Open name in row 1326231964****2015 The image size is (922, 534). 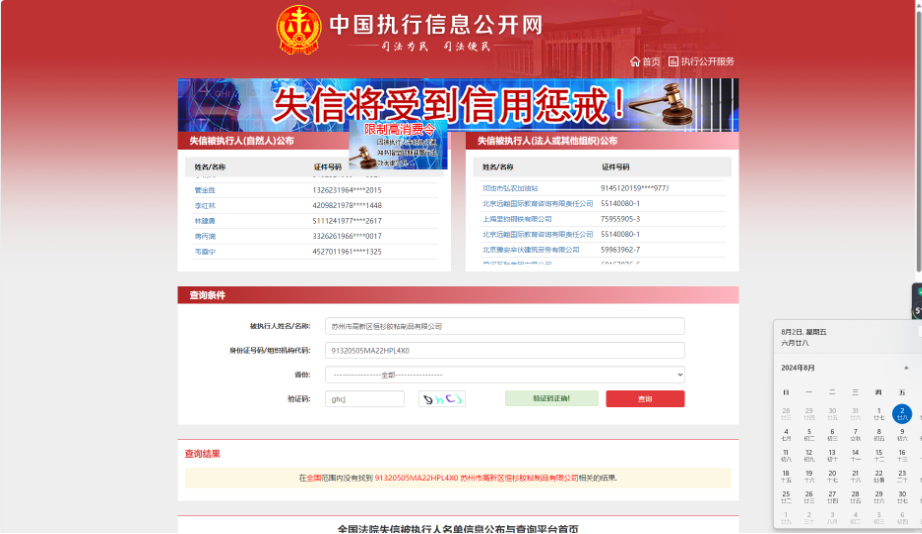(205, 190)
